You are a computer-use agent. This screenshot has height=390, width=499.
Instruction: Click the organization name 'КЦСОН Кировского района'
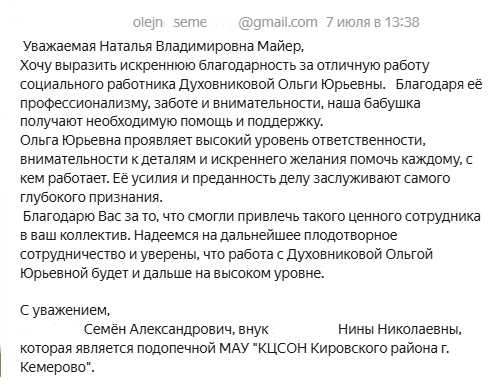coord(347,348)
